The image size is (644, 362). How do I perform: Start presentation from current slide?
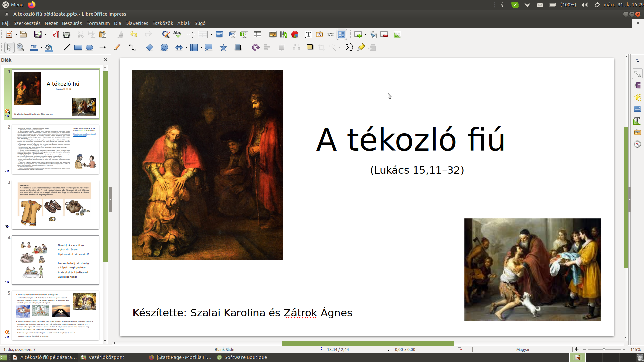[x=244, y=34]
